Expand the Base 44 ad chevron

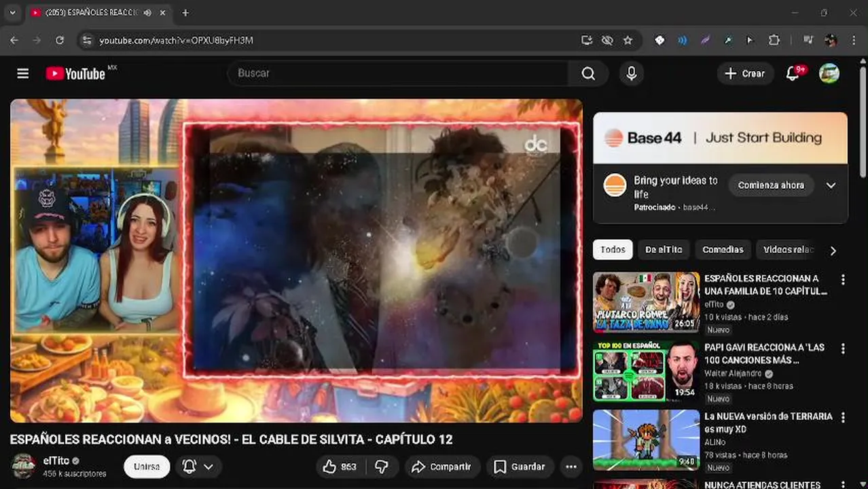tap(831, 185)
